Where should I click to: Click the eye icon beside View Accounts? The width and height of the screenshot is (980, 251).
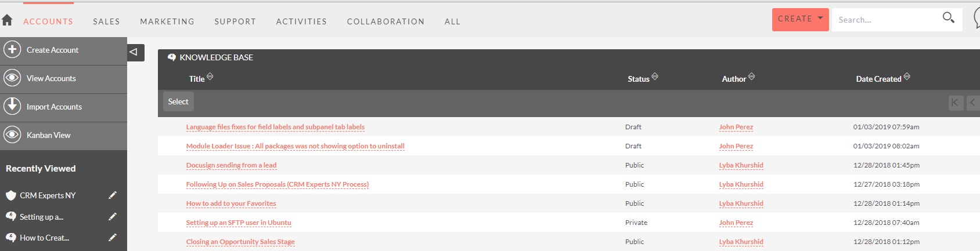[x=12, y=78]
